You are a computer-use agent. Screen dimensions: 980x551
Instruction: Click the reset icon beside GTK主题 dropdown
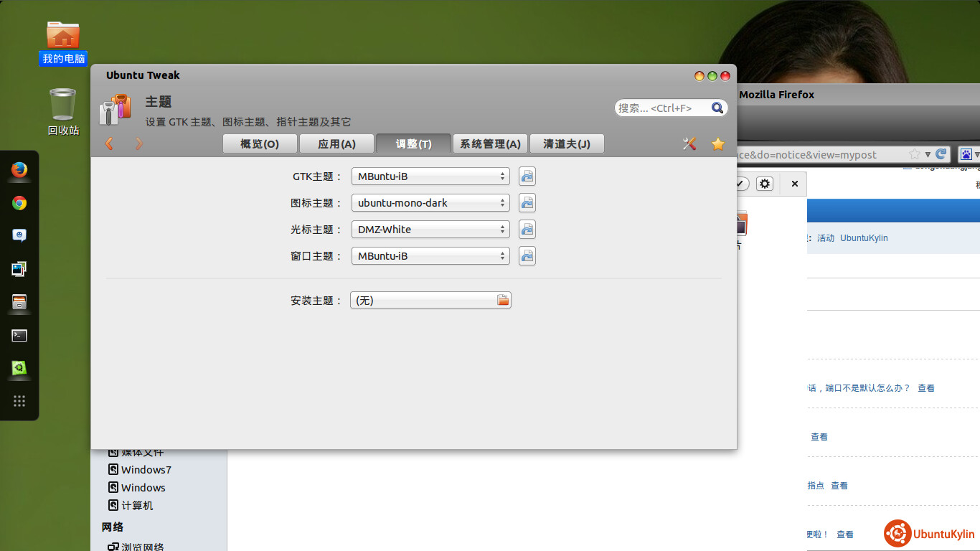[527, 176]
